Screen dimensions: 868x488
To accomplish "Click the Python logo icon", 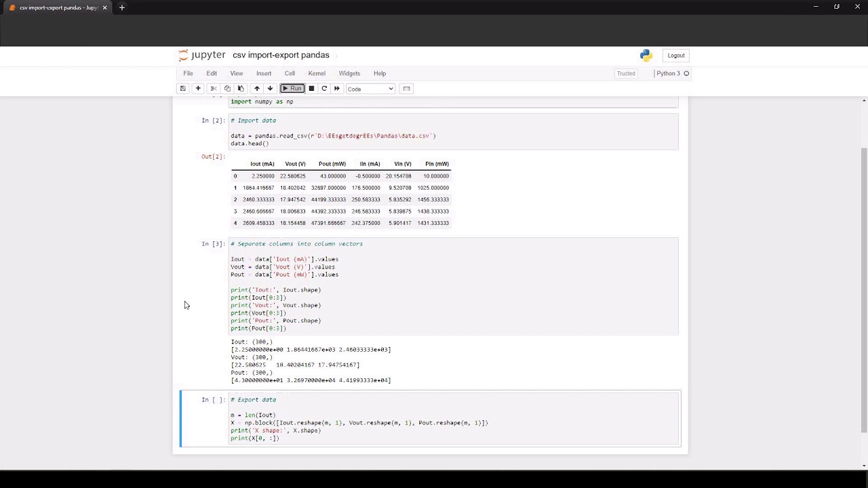I will coord(646,56).
